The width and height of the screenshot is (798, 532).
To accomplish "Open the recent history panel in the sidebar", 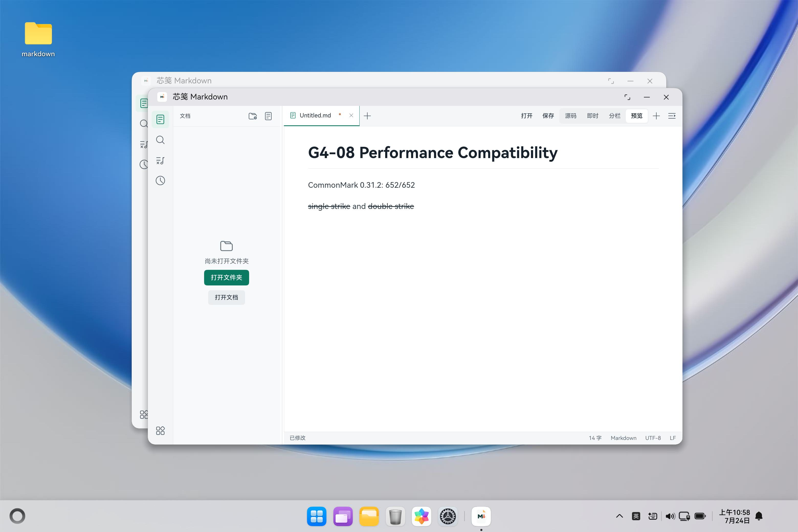I will coord(160,181).
